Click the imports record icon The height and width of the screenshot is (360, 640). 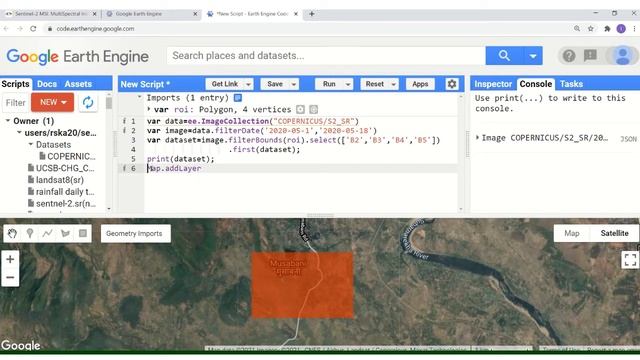click(238, 98)
